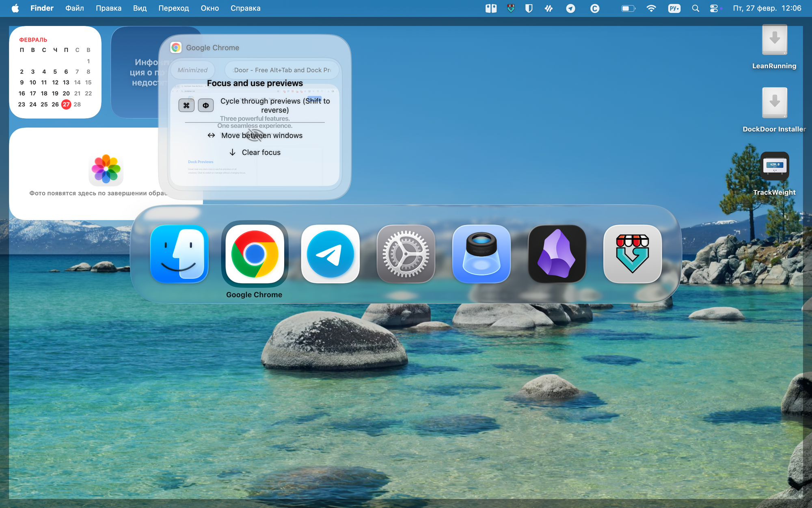
Task: Select the DockDoor Free Alt+Tab window title
Action: click(x=282, y=70)
